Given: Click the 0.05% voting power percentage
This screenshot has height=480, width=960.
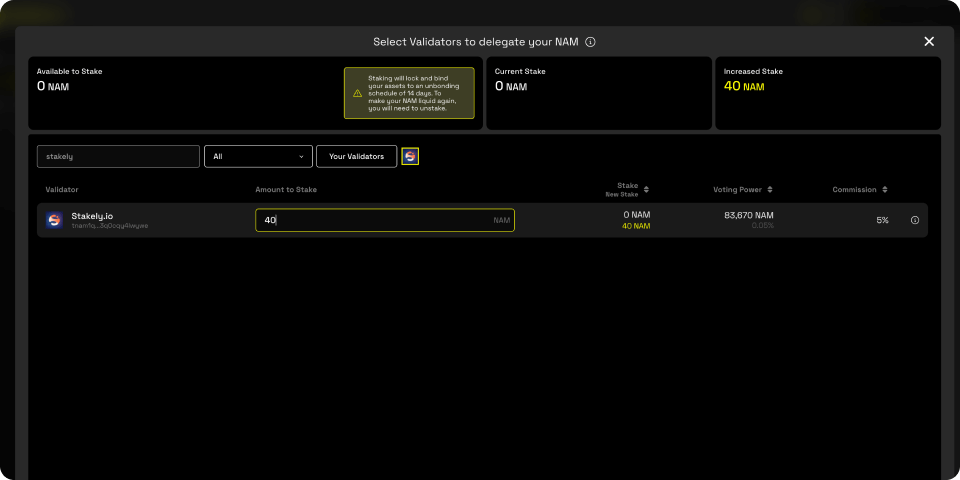Looking at the screenshot, I should click(763, 226).
